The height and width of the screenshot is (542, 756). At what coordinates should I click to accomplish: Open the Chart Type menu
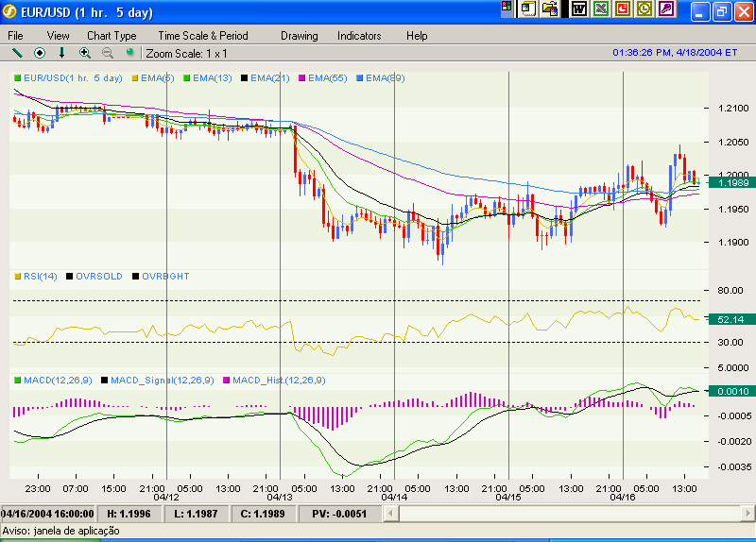click(112, 36)
